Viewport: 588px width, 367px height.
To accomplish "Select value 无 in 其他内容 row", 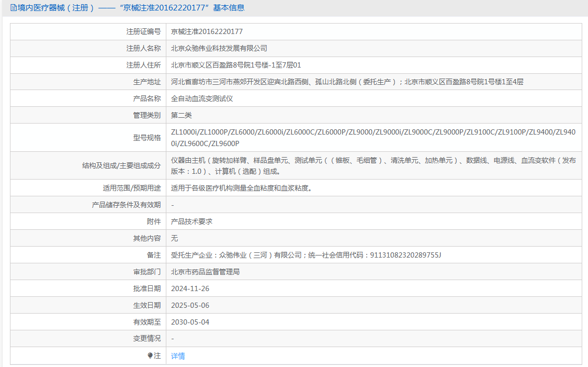I will click(174, 238).
